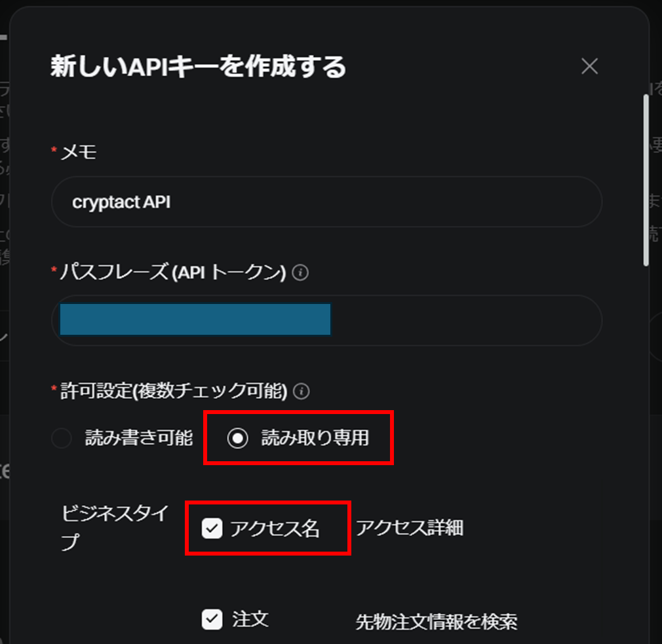Viewport: 662px width, 644px height.
Task: Select the 読み書き可能 radio button
Action: pos(62,438)
